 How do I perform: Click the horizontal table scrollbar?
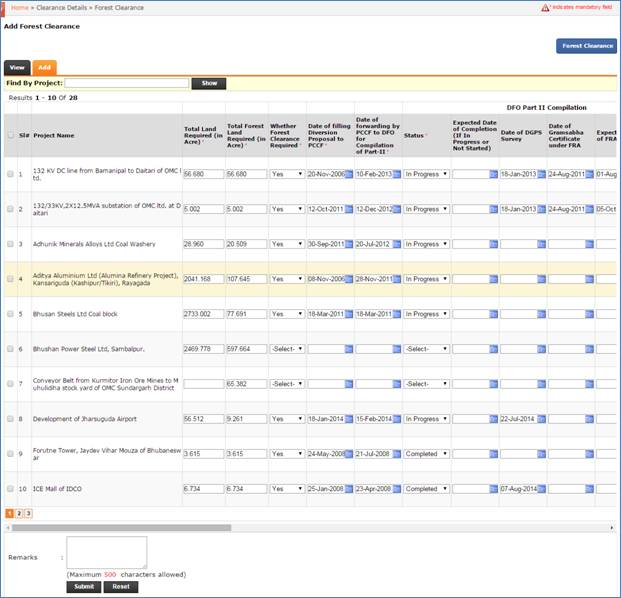click(x=121, y=528)
